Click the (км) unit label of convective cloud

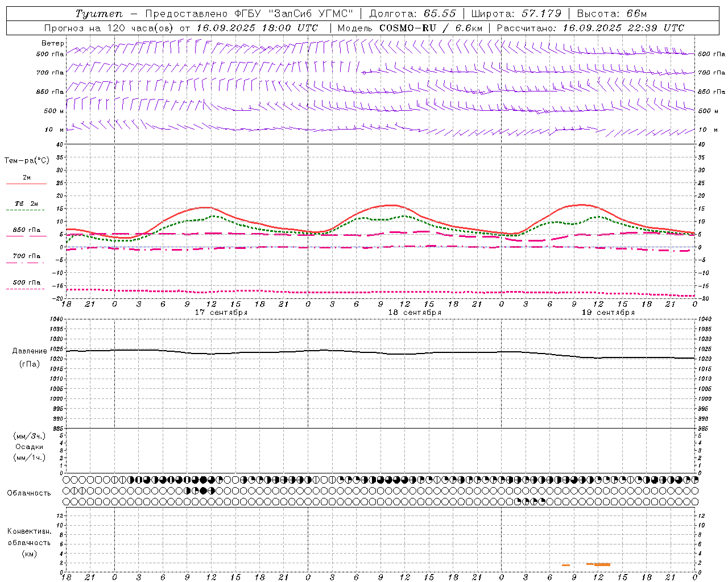pos(30,554)
